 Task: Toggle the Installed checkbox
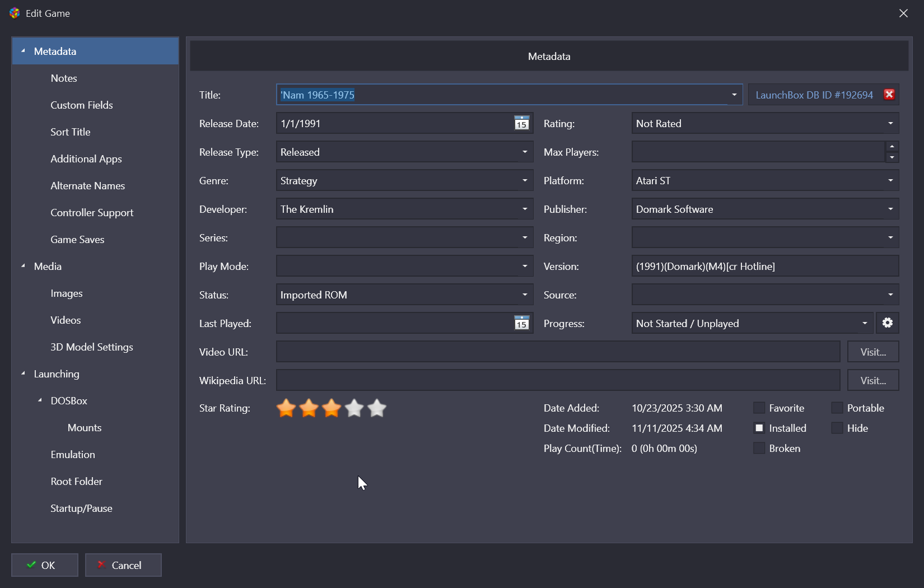pos(759,428)
